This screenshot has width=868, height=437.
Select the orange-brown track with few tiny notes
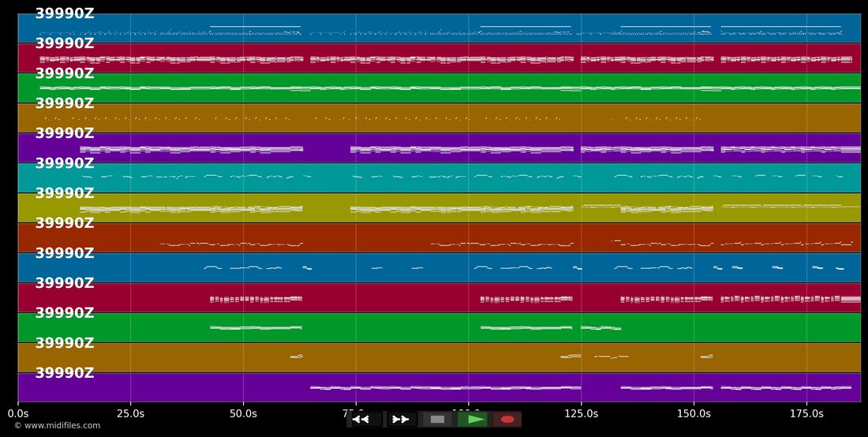[x=439, y=357]
